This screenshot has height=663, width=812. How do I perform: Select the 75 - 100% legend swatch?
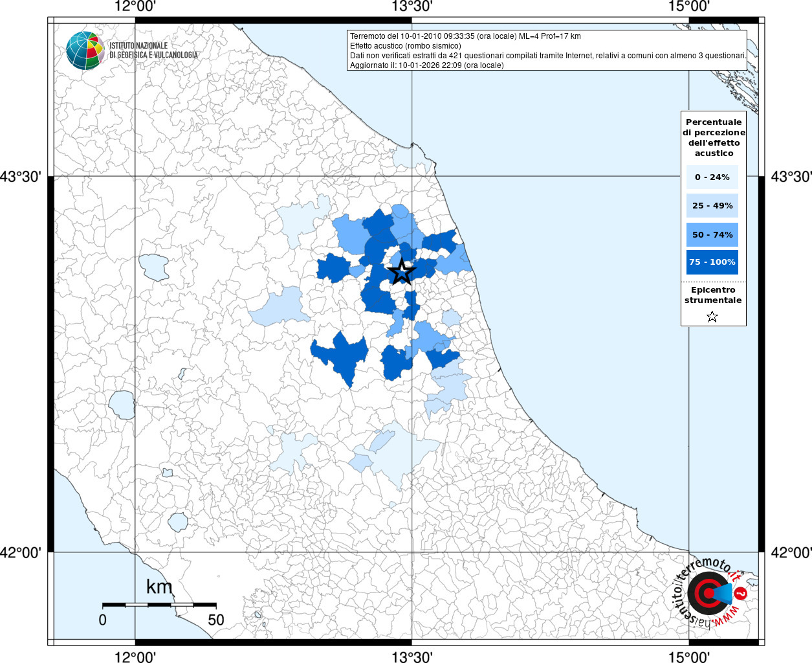(x=712, y=262)
